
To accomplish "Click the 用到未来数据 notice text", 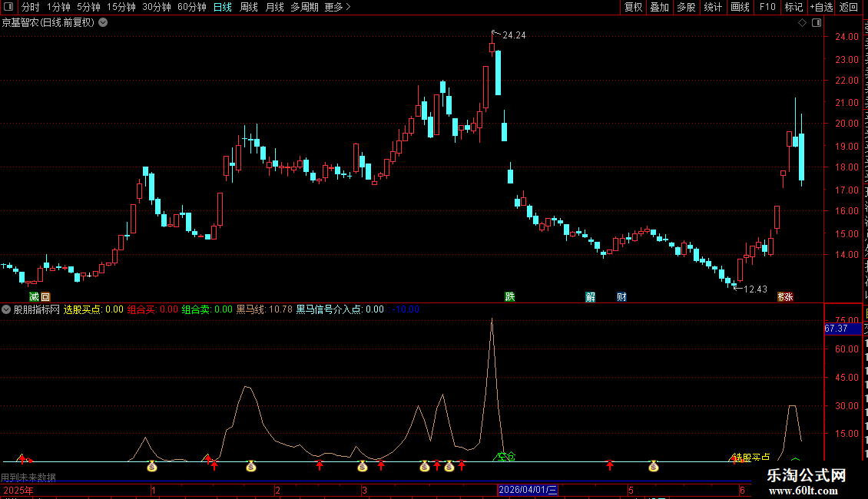I will (28, 478).
